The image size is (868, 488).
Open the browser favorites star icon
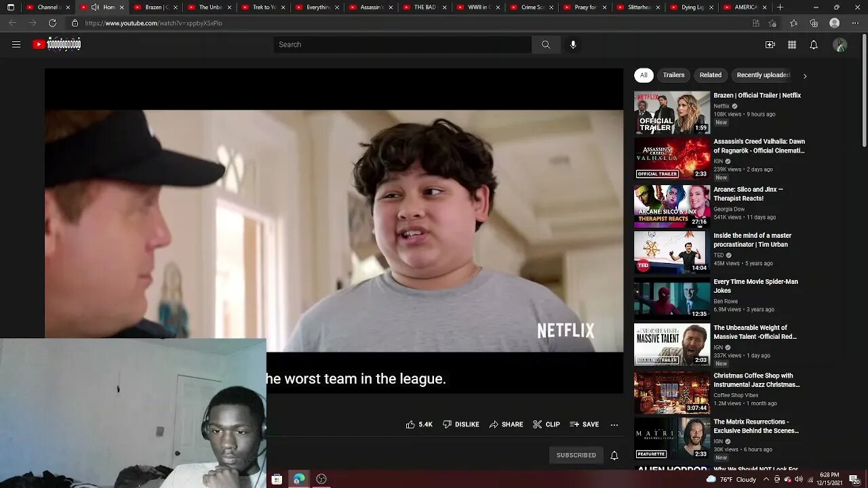pos(793,23)
